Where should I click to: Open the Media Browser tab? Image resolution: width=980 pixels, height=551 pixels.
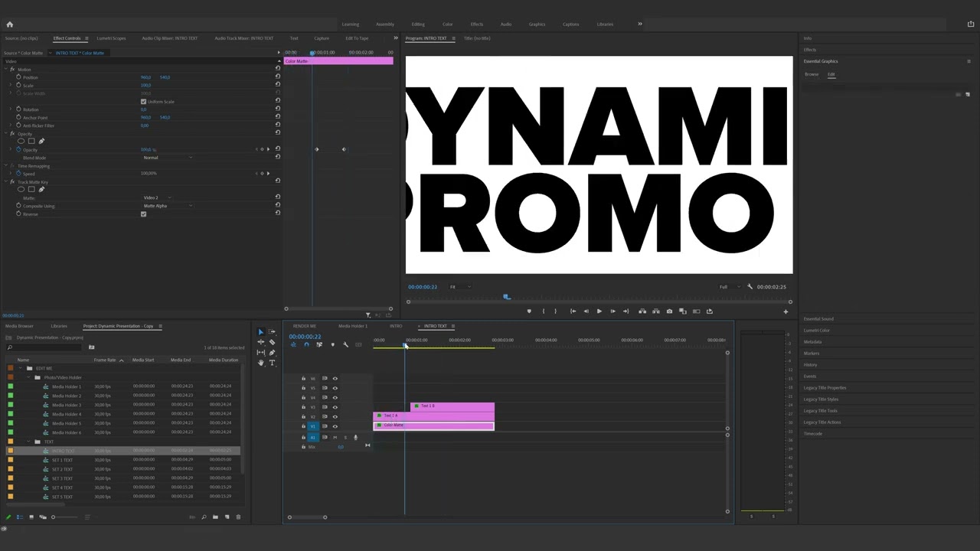[20, 326]
